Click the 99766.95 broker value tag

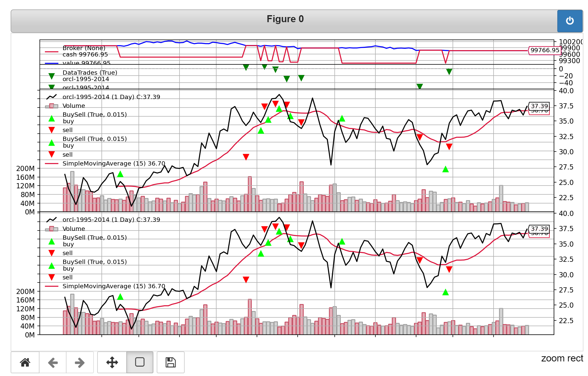545,50
